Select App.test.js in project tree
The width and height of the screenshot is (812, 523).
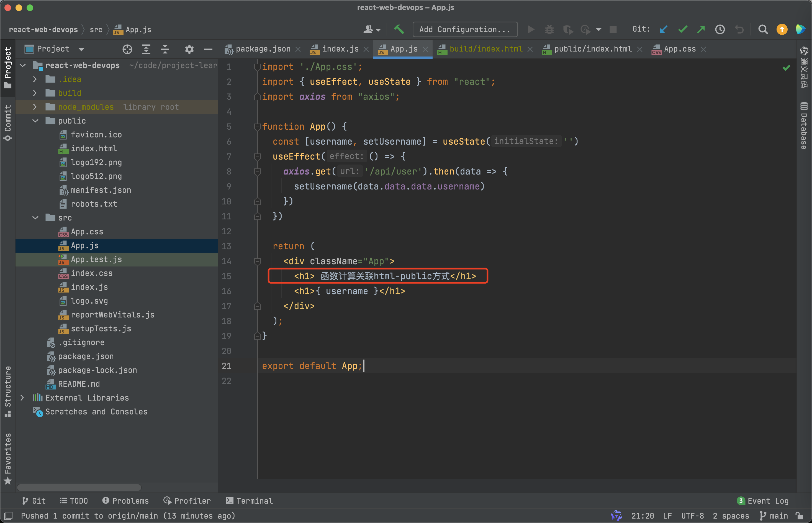click(116, 260)
